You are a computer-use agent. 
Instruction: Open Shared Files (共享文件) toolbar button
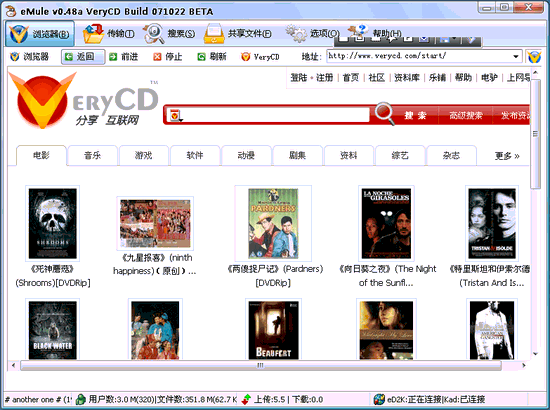click(x=238, y=34)
